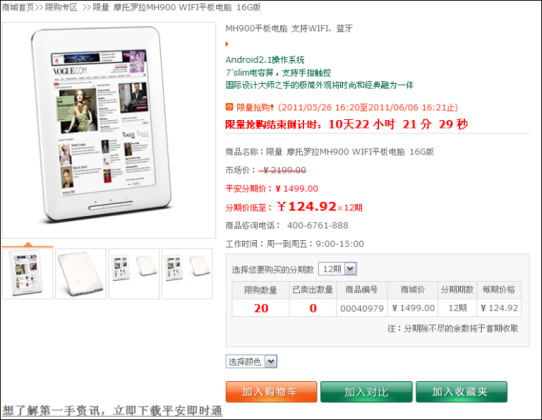Select the first front-view tablet thumbnail
The height and width of the screenshot is (420, 542).
28,273
